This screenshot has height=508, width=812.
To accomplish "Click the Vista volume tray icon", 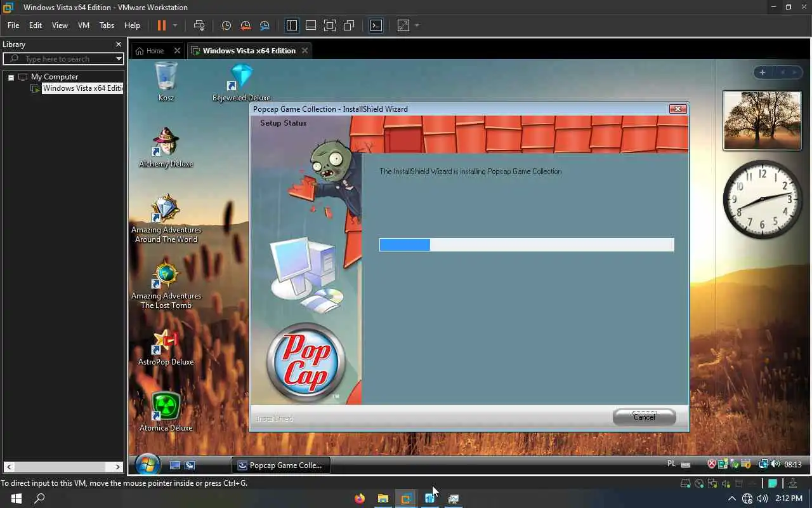I will (776, 464).
